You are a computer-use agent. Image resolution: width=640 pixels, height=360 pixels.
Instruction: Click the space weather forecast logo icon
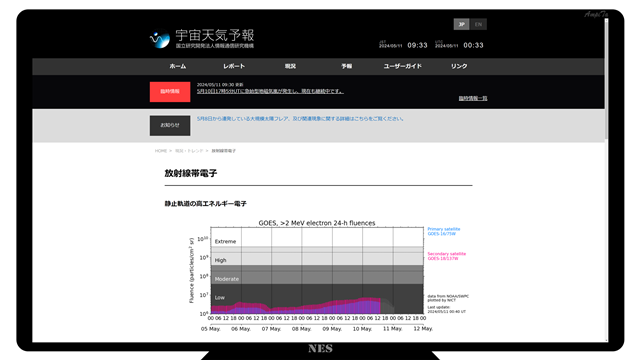pos(160,39)
